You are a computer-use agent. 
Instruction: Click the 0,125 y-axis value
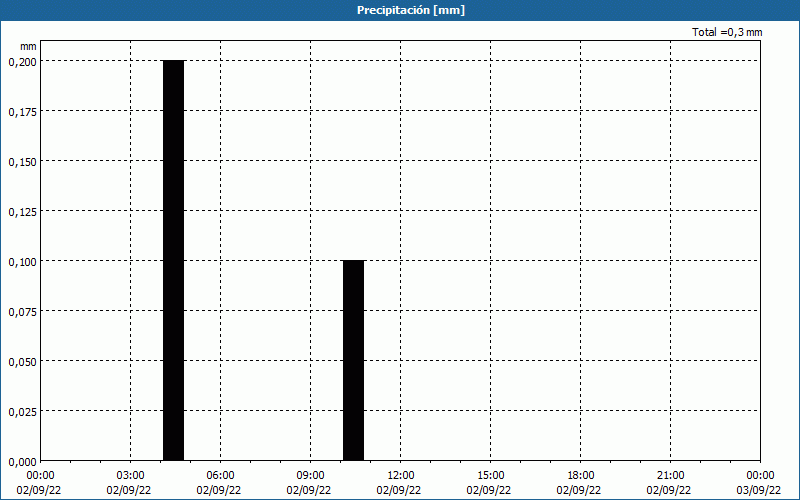pos(22,212)
